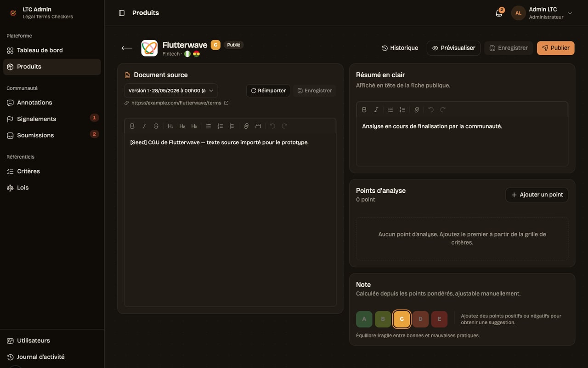
Task: Open Journal d'activité
Action: [x=52, y=357]
